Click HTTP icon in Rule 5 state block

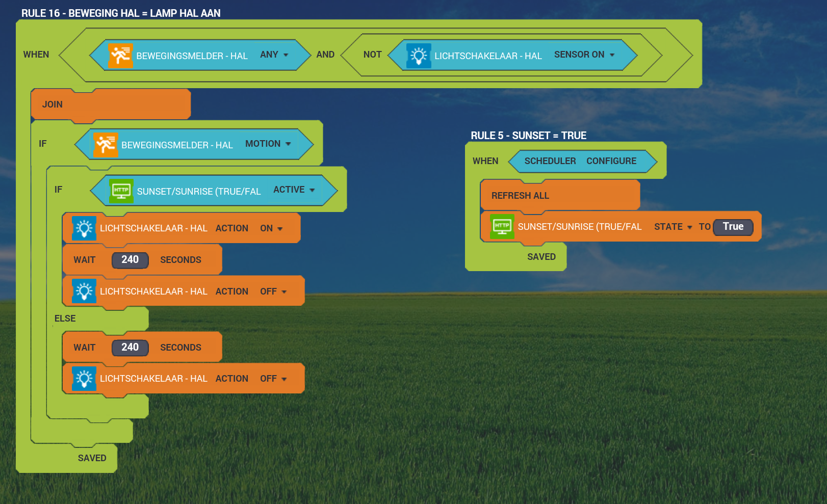(x=502, y=227)
